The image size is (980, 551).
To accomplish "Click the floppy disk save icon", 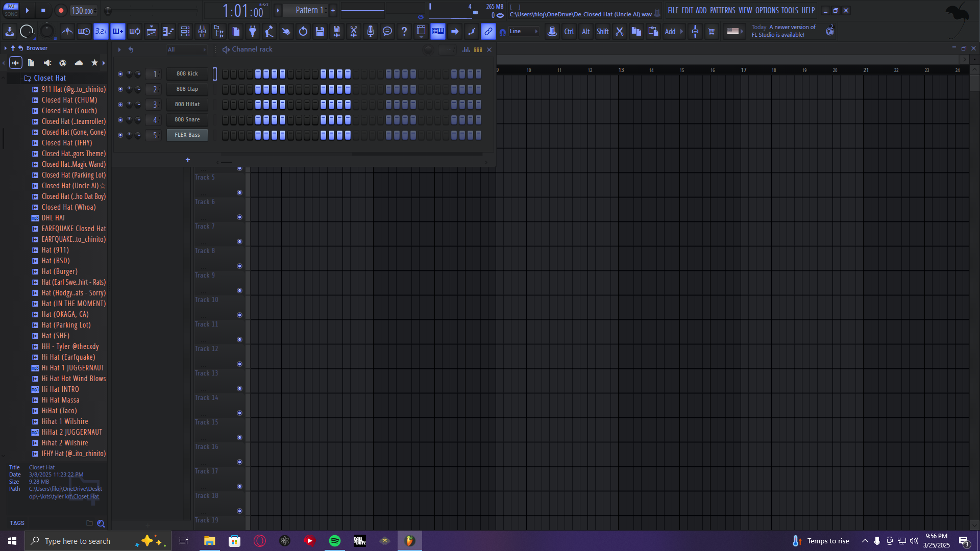I will tap(320, 32).
